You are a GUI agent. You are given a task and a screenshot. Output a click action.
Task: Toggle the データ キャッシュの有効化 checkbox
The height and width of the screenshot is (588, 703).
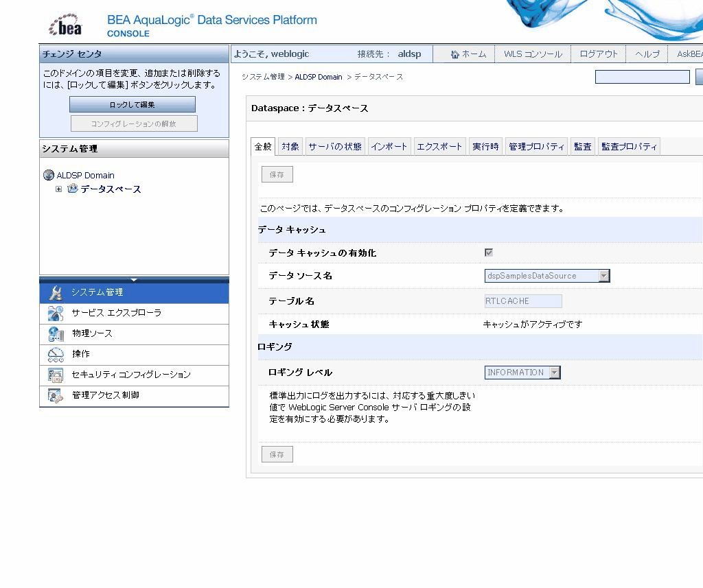click(x=489, y=252)
